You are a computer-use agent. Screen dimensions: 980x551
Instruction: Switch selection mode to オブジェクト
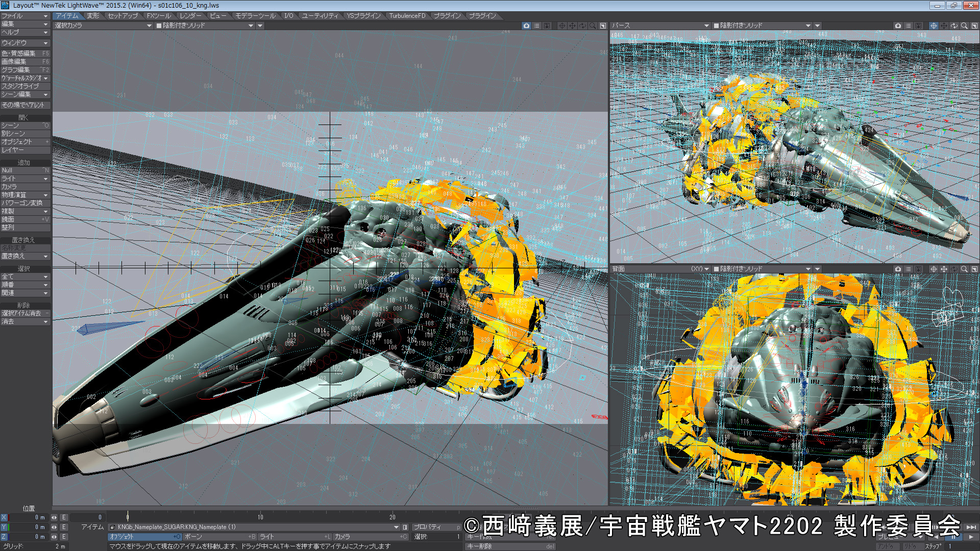pos(145,537)
